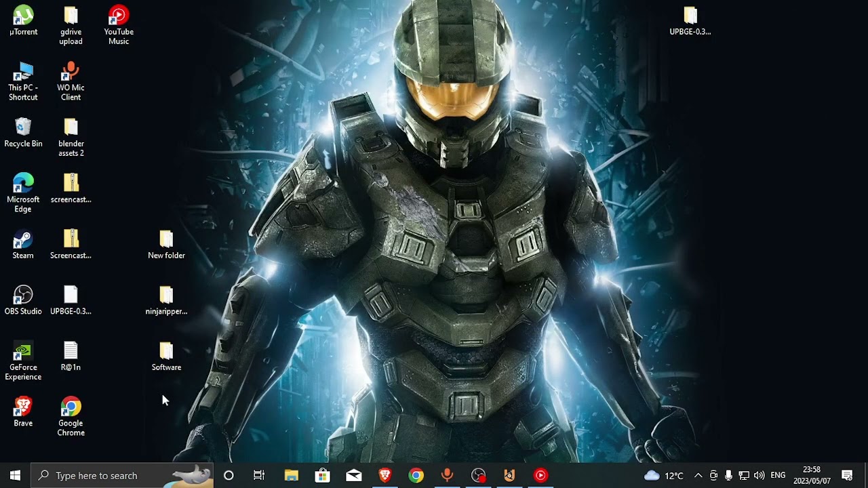This screenshot has width=868, height=488.
Task: Open the blender assets 2 folder
Action: pos(71,138)
